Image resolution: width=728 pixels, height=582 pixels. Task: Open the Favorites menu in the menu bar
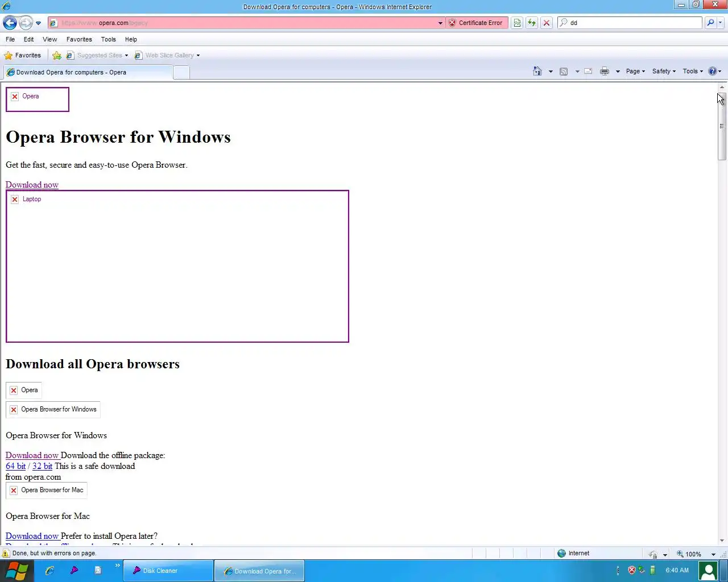click(x=79, y=39)
